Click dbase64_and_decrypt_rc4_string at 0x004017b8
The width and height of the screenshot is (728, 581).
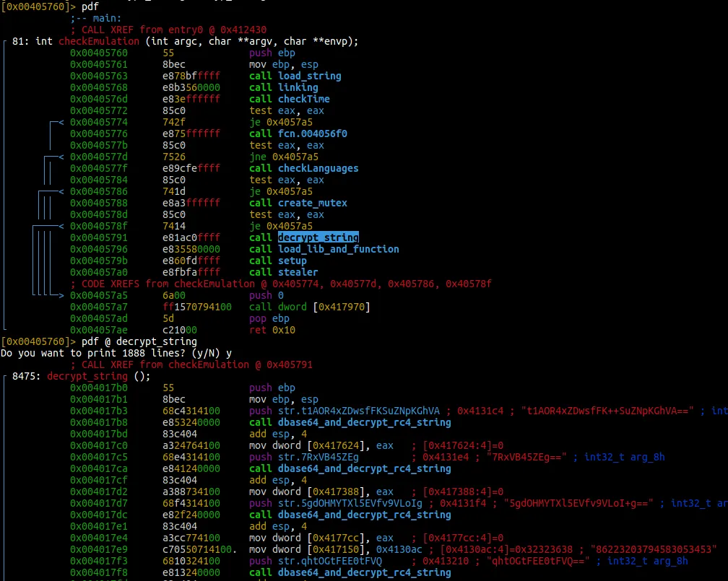[x=365, y=423]
